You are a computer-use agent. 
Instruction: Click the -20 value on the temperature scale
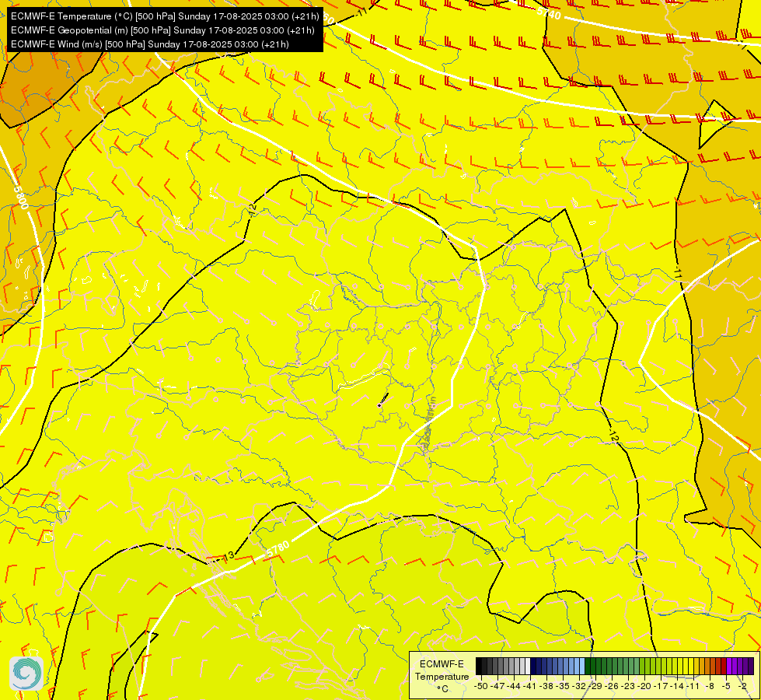point(644,687)
